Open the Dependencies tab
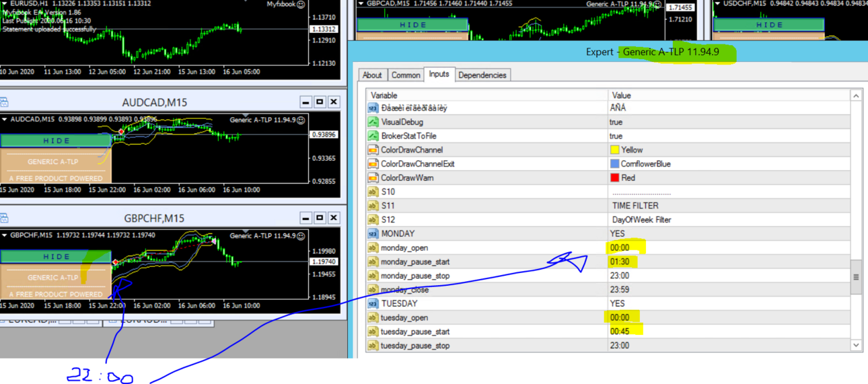This screenshot has width=868, height=384. (482, 75)
